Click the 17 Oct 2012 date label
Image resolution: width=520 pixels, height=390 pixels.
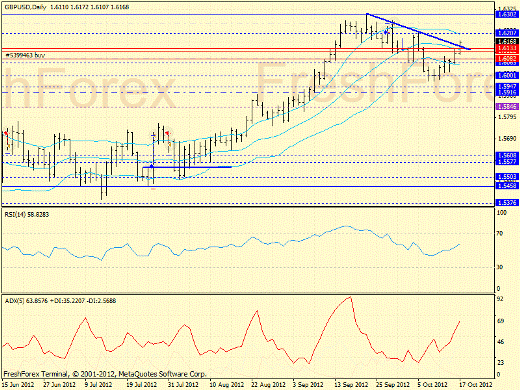tap(477, 384)
